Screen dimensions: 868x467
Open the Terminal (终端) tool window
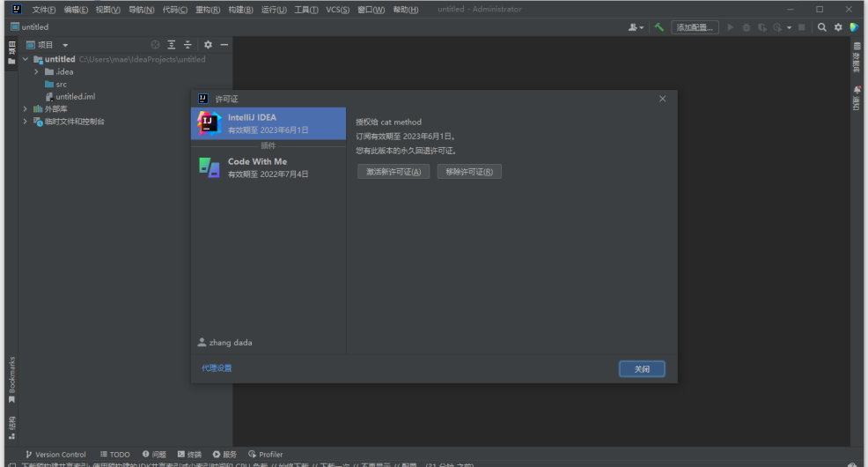[x=189, y=455]
